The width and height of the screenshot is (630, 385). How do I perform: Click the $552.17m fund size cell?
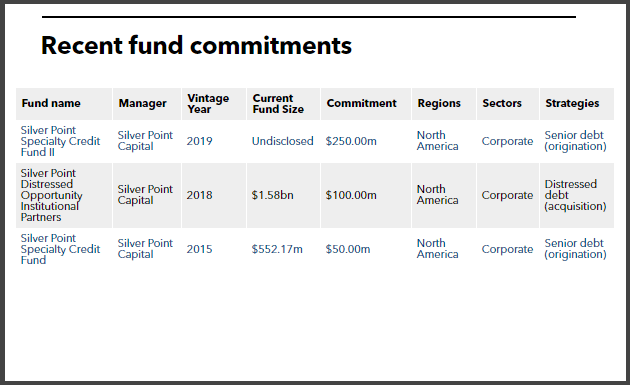pos(277,249)
